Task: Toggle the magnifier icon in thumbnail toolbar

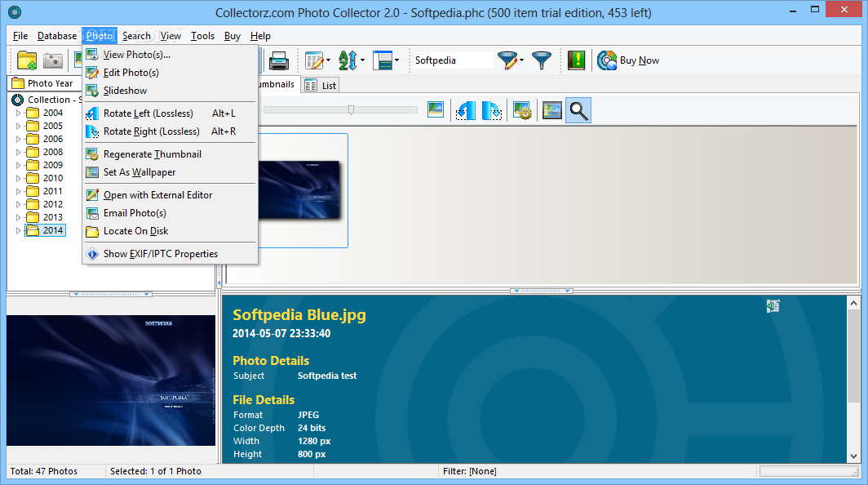Action: click(578, 110)
